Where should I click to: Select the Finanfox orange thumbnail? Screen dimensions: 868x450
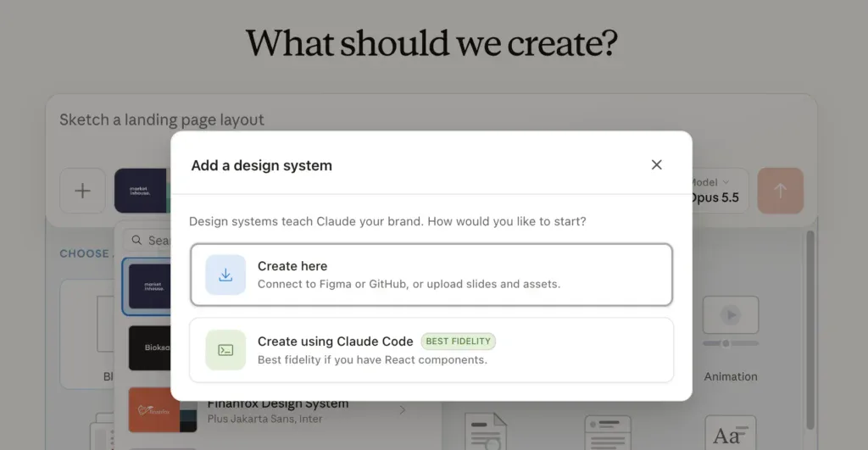click(162, 409)
